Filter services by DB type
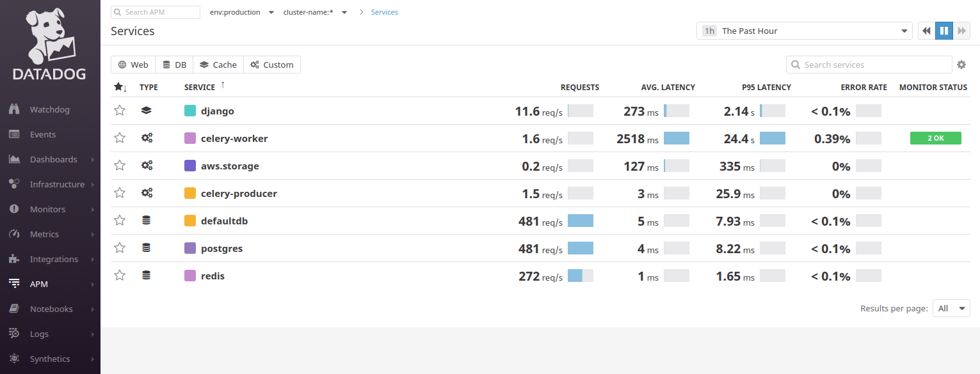This screenshot has width=980, height=374. pyautogui.click(x=174, y=65)
